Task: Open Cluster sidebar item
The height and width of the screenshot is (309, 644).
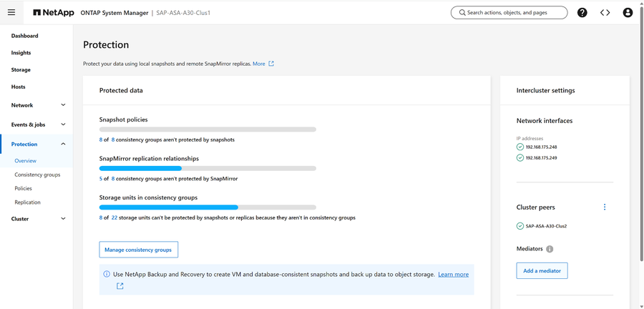Action: coord(20,219)
